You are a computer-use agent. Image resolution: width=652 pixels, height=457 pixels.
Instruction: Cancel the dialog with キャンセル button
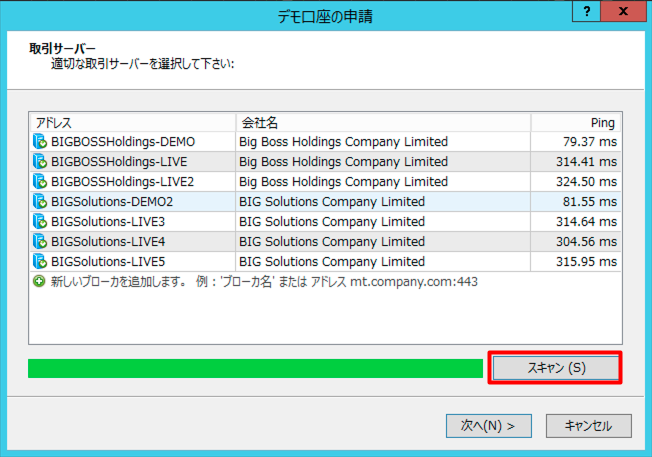[x=588, y=425]
